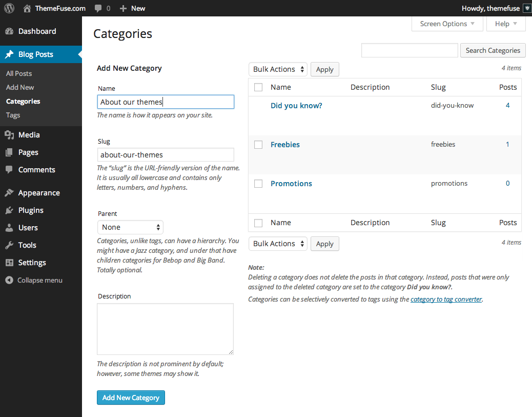
Task: Click the Blog Posts pushpin icon
Action: 10,54
